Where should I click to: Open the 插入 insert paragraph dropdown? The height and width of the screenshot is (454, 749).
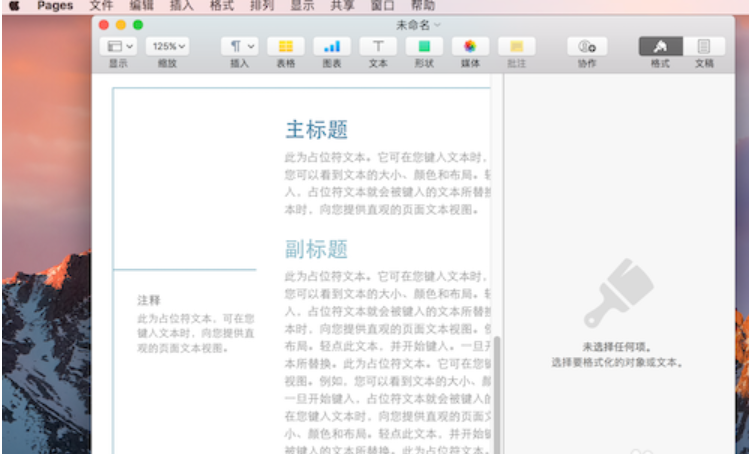[x=240, y=46]
